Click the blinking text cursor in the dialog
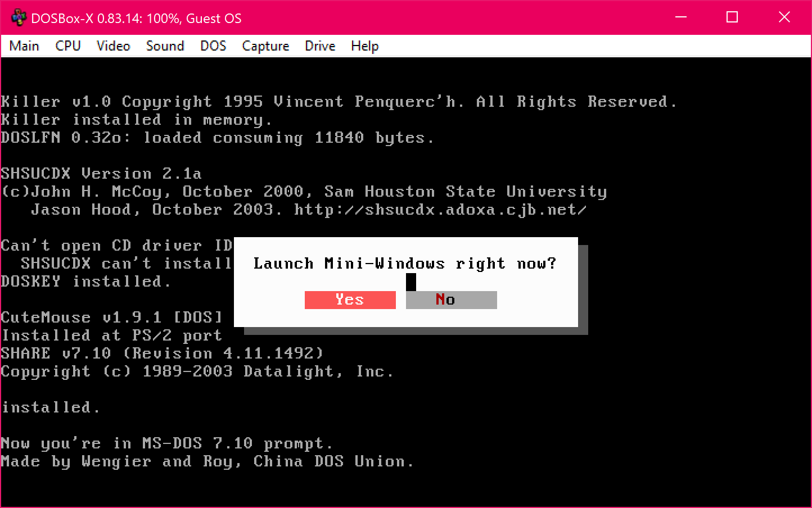This screenshot has width=812, height=508. point(410,282)
